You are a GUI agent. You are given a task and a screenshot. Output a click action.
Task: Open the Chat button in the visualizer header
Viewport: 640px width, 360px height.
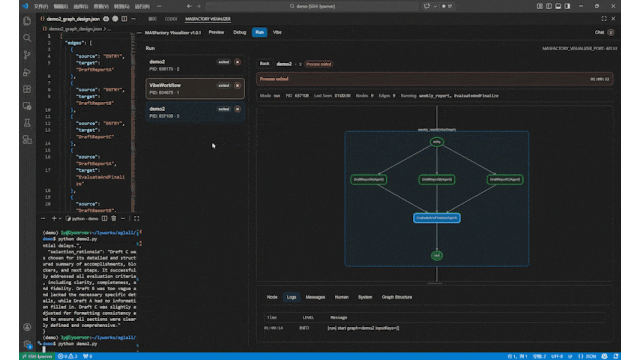tap(599, 32)
